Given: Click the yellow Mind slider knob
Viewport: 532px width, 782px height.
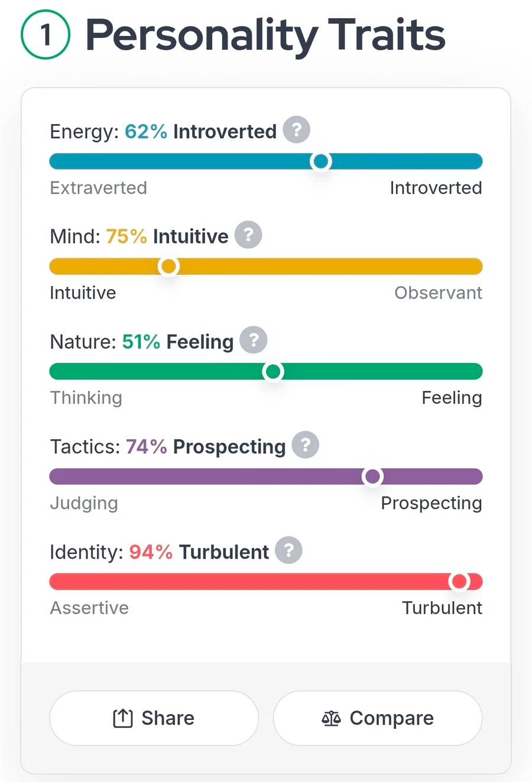Looking at the screenshot, I should point(168,267).
